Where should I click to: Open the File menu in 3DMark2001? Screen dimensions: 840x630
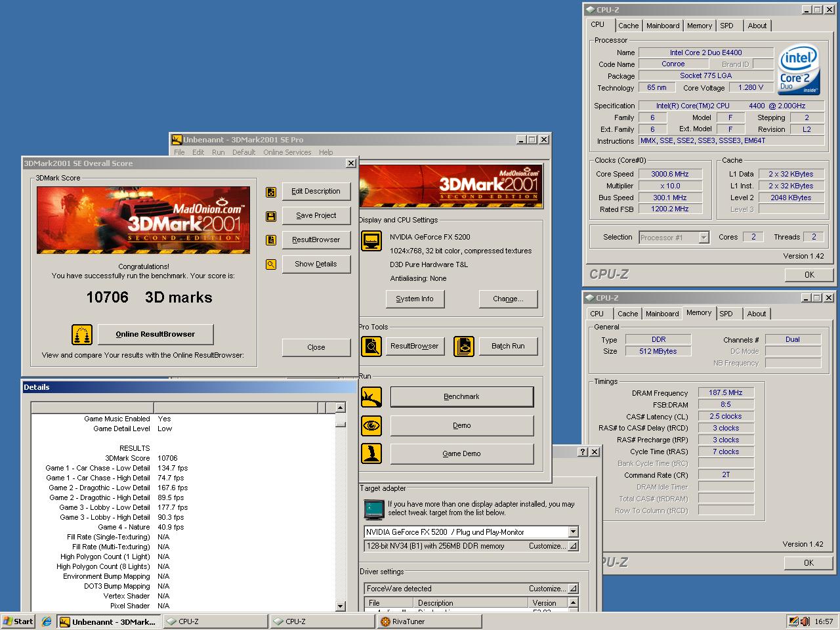(179, 152)
